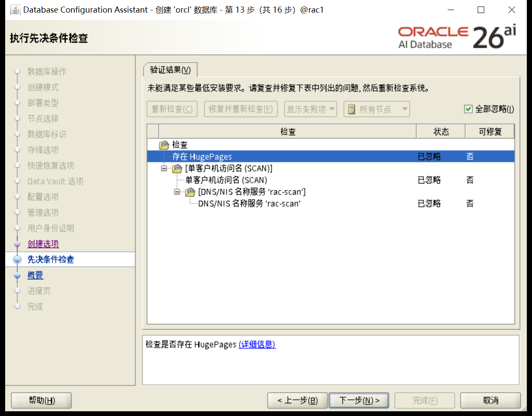Select the 单客户机访问名 (SCAN) child row
The width and height of the screenshot is (532, 416).
tap(331, 180)
